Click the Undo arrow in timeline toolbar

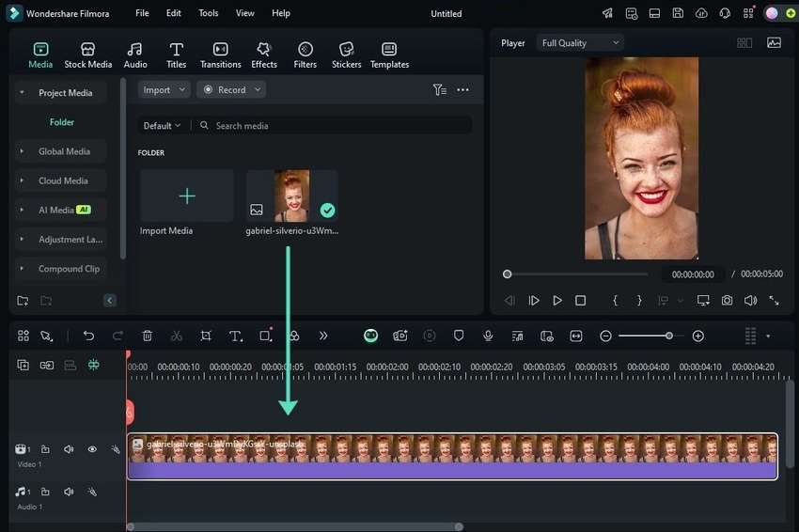[x=88, y=336]
